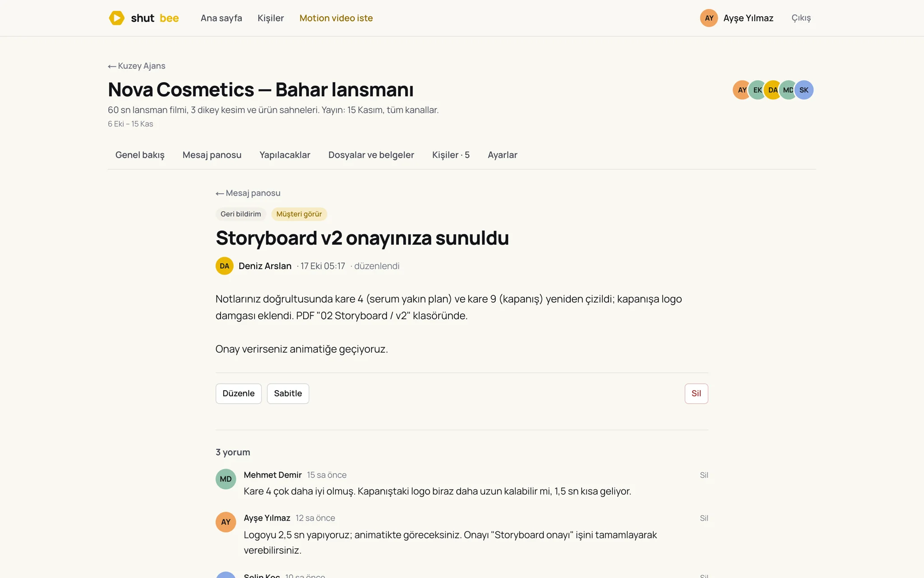The width and height of the screenshot is (924, 578).
Task: Switch to Kişiler · 5 tab
Action: click(451, 155)
